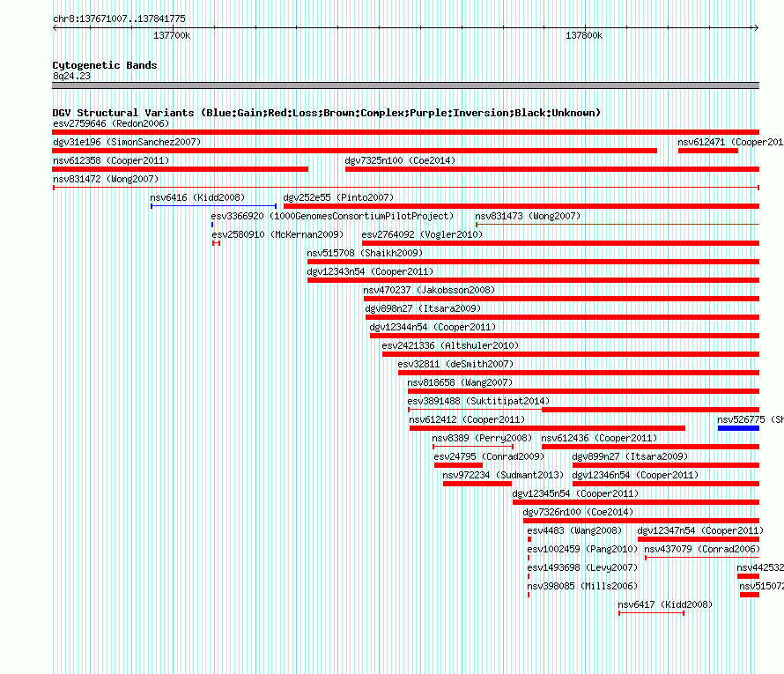784x674 pixels.
Task: Open the nsv515072 variant label
Action: (761, 586)
